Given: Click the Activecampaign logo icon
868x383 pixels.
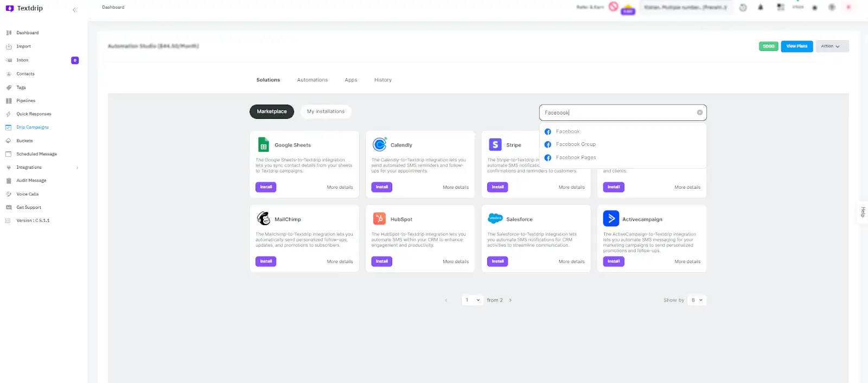Looking at the screenshot, I should click(x=611, y=219).
